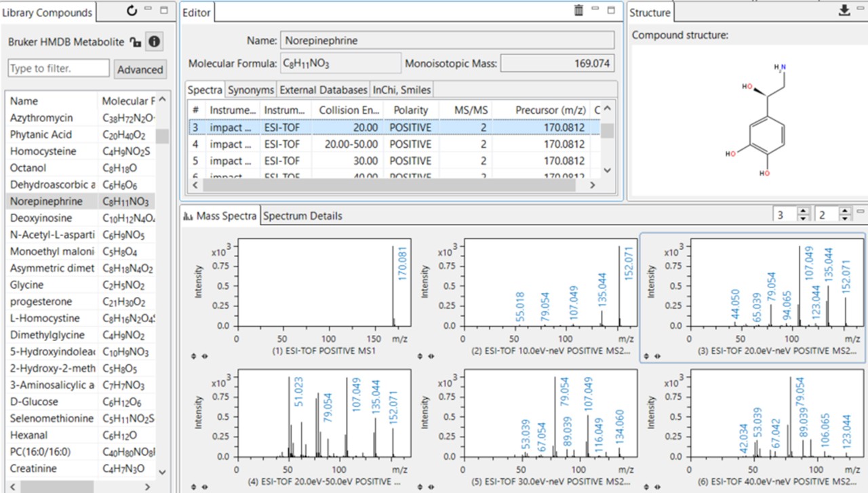Click the horizontal zoom arrows under spectrum 4
Screen dimensions: 868x493
pos(205,487)
